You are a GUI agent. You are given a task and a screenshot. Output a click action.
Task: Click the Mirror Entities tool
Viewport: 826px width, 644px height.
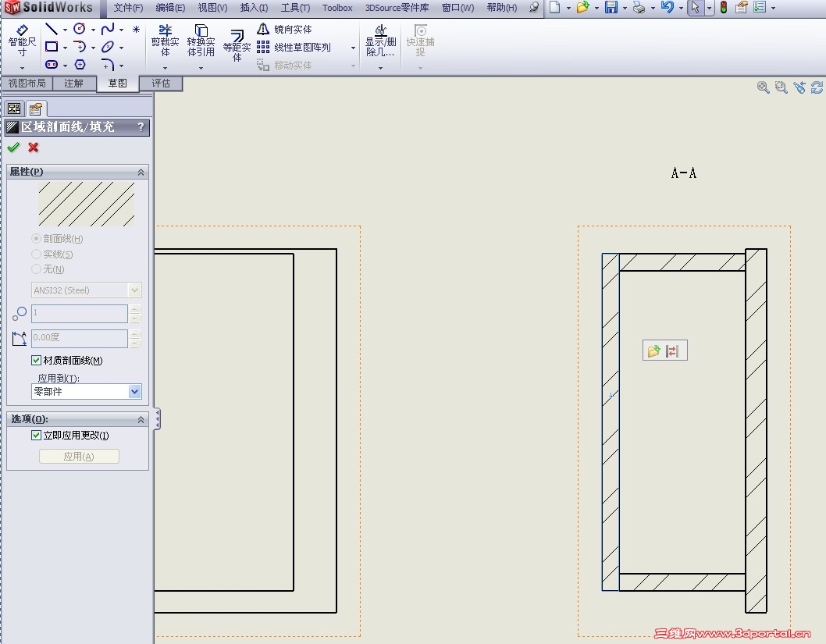[284, 29]
